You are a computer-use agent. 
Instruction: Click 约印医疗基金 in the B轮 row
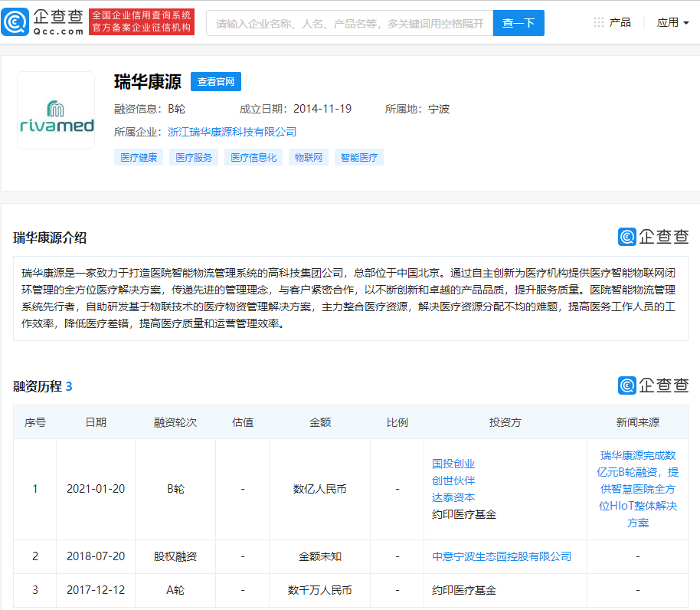[x=464, y=515]
